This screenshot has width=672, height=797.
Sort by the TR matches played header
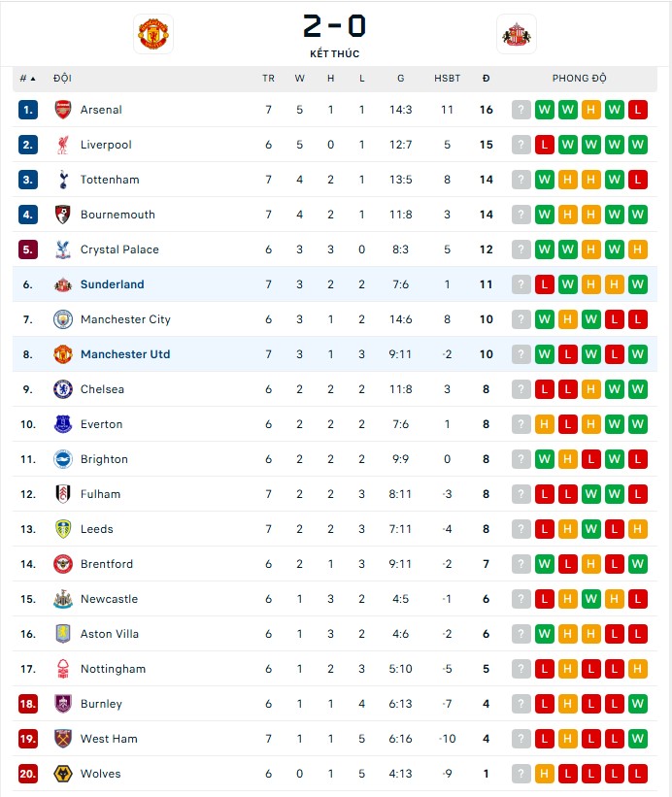[x=268, y=78]
